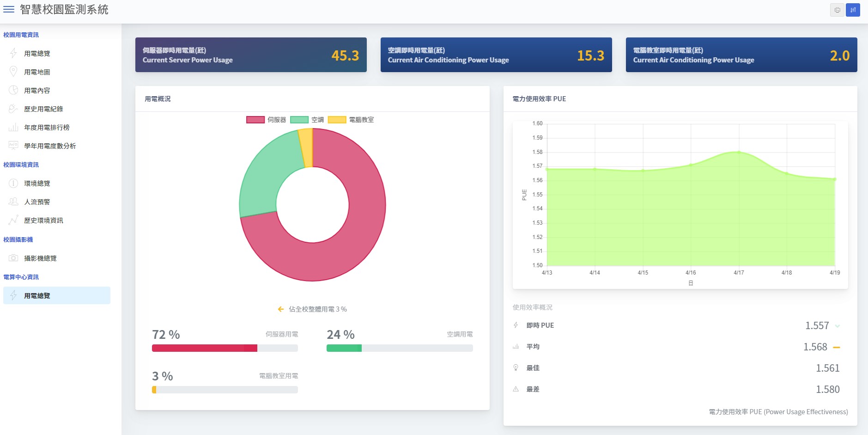Click the 用電概況 panel title
The height and width of the screenshot is (435, 868).
click(x=158, y=99)
